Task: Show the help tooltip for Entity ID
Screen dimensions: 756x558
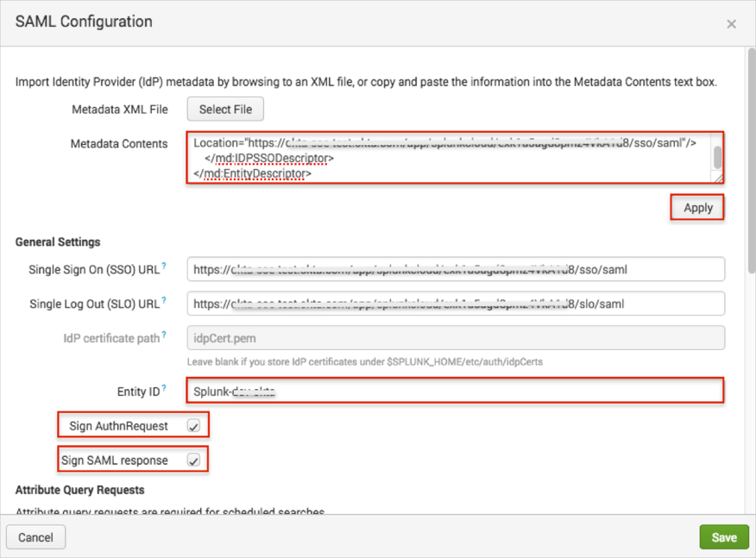Action: pos(164,389)
